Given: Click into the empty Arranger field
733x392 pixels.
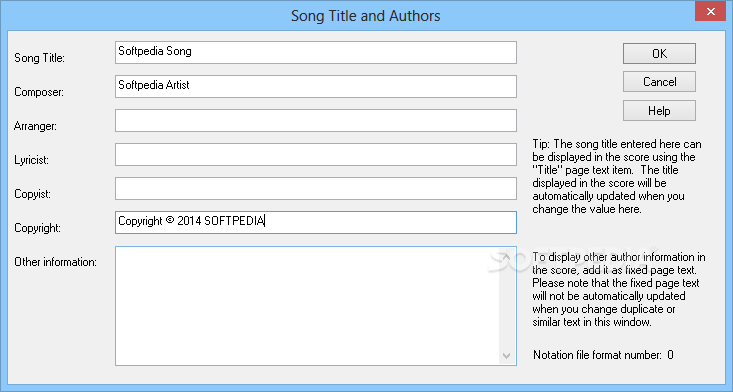Looking at the screenshot, I should (x=316, y=121).
